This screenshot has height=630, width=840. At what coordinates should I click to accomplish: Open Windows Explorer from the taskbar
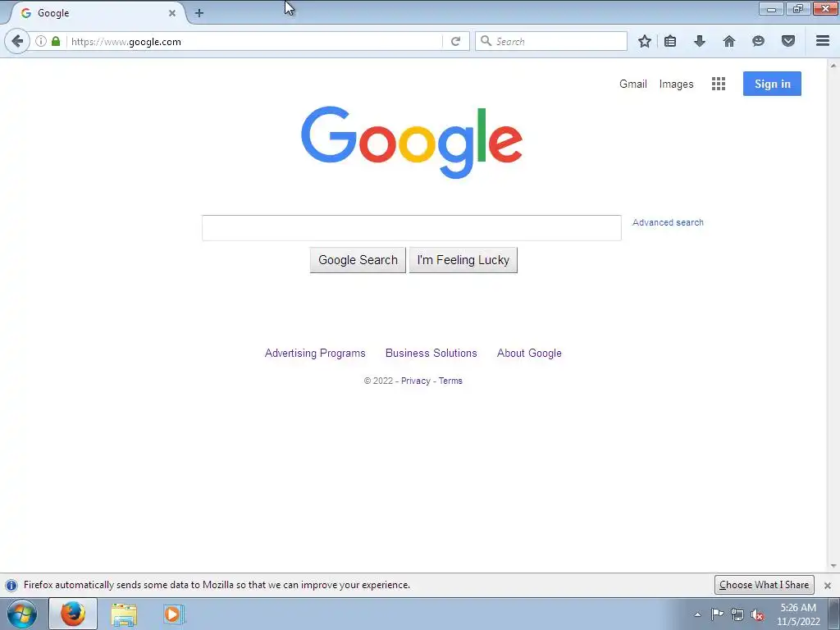coord(124,614)
